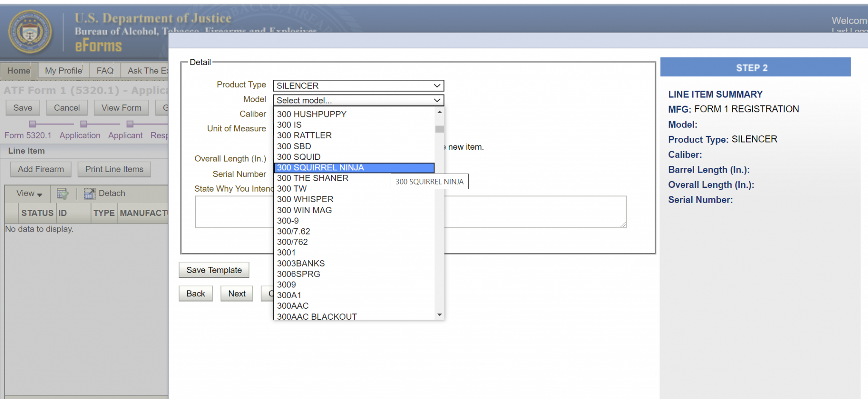Screen dimensions: 868x399
Task: Open the Model dropdown showing Select model
Action: [358, 100]
